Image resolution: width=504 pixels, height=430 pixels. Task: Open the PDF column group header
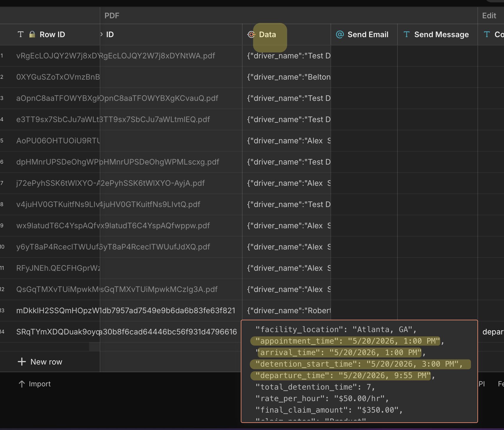coord(112,16)
